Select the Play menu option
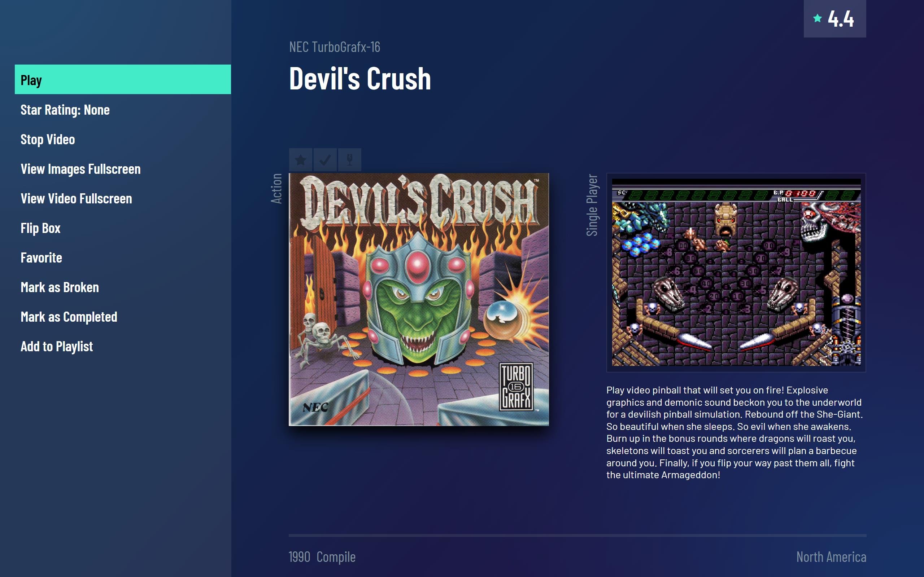 [x=123, y=79]
